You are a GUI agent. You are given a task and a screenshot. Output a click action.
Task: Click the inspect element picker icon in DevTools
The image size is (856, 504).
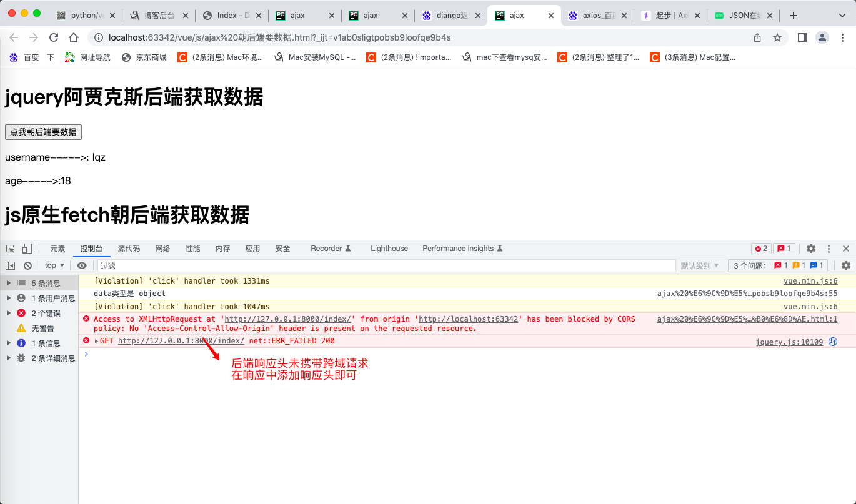(x=11, y=249)
